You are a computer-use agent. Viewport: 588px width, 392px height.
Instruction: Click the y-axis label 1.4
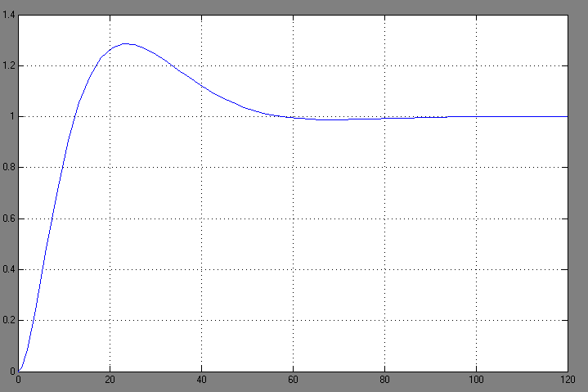(x=8, y=15)
